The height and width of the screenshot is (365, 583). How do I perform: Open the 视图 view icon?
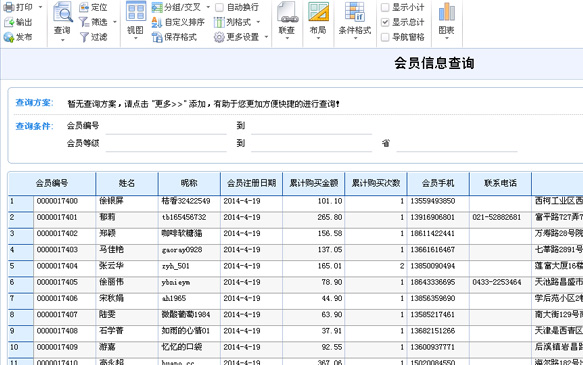(136, 12)
